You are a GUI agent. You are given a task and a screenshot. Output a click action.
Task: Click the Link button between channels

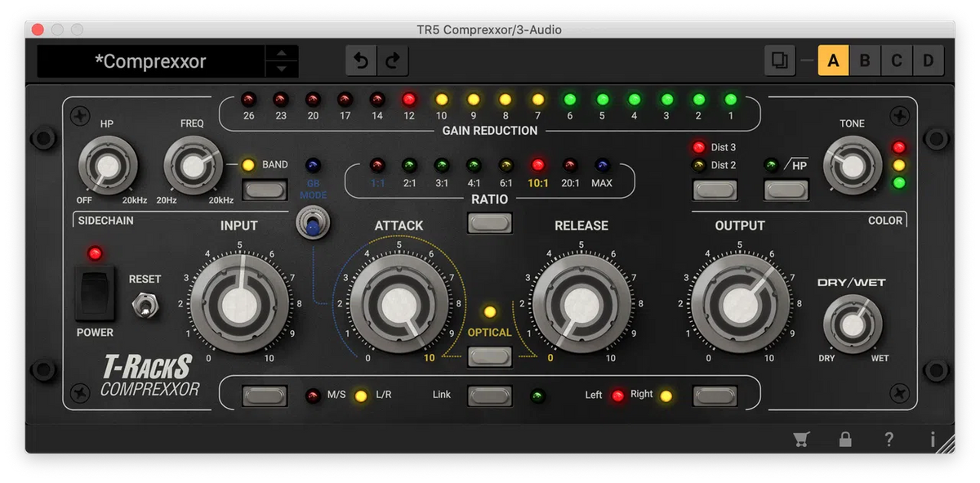(x=488, y=395)
